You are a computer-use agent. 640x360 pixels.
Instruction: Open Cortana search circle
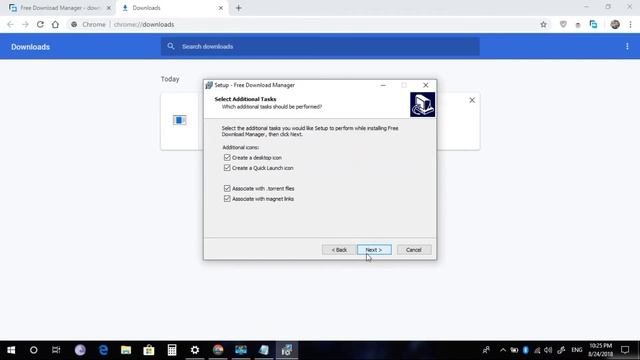[x=33, y=350]
